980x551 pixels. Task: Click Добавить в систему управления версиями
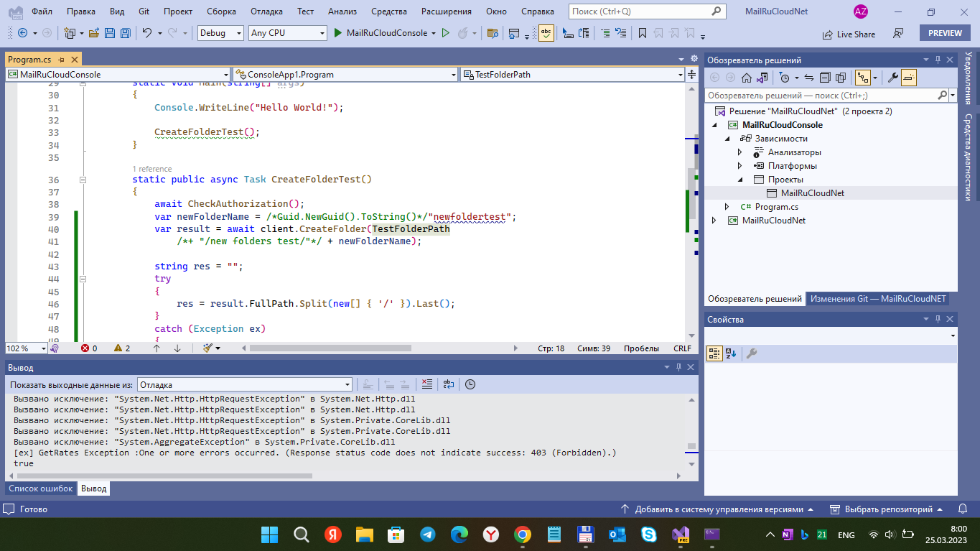pos(718,509)
